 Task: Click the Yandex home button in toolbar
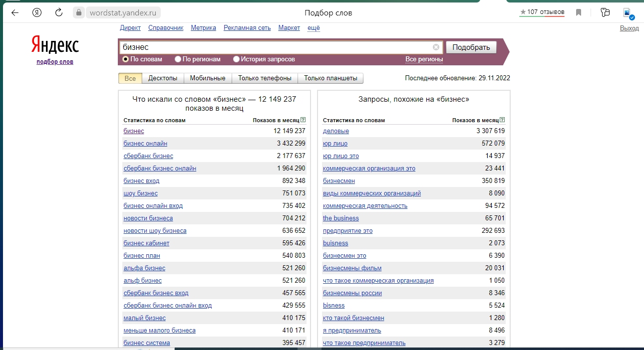tap(37, 12)
